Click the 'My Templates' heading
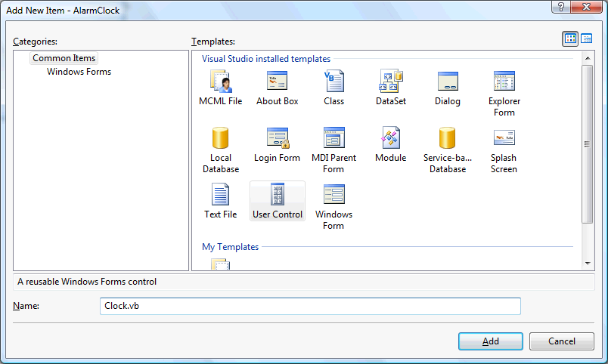 coord(231,247)
